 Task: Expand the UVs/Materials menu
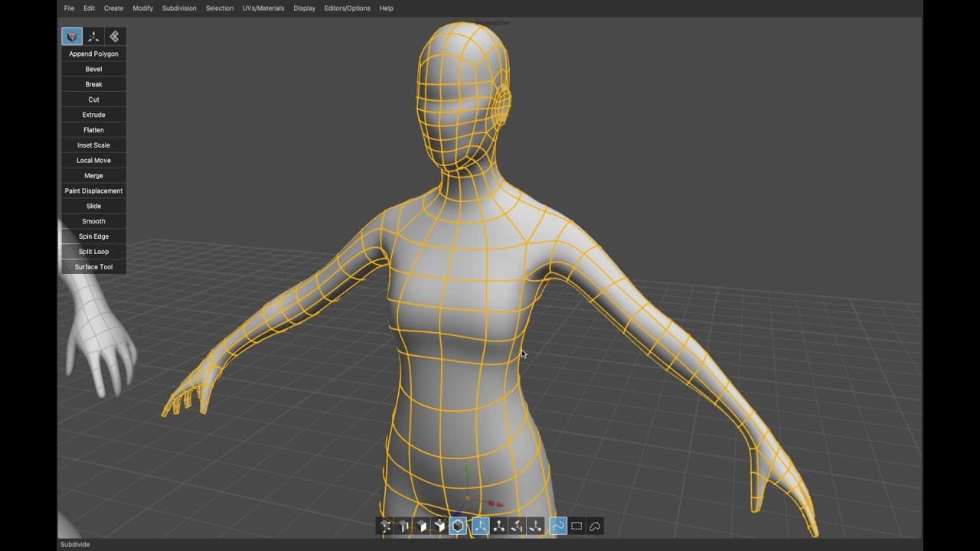pos(263,8)
